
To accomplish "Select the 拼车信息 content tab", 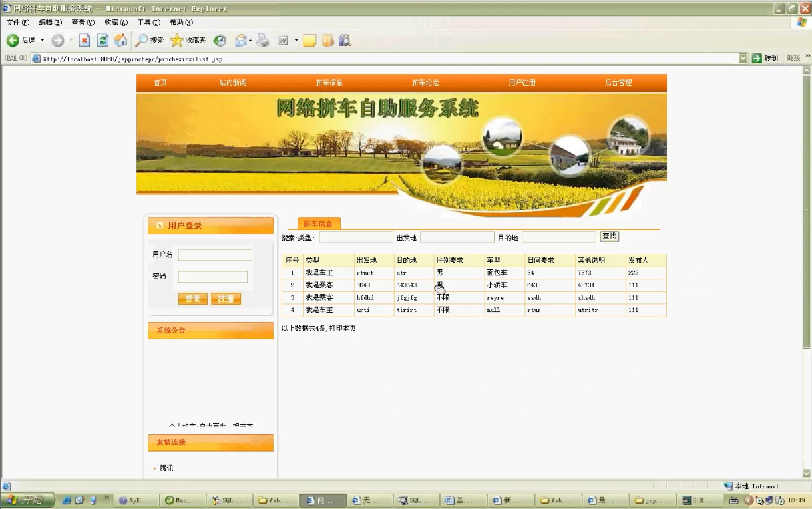I will 318,224.
